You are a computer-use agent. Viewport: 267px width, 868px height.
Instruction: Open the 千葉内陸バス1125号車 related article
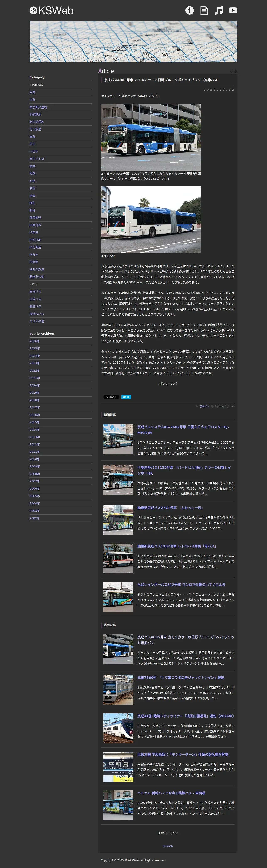pyautogui.click(x=184, y=470)
